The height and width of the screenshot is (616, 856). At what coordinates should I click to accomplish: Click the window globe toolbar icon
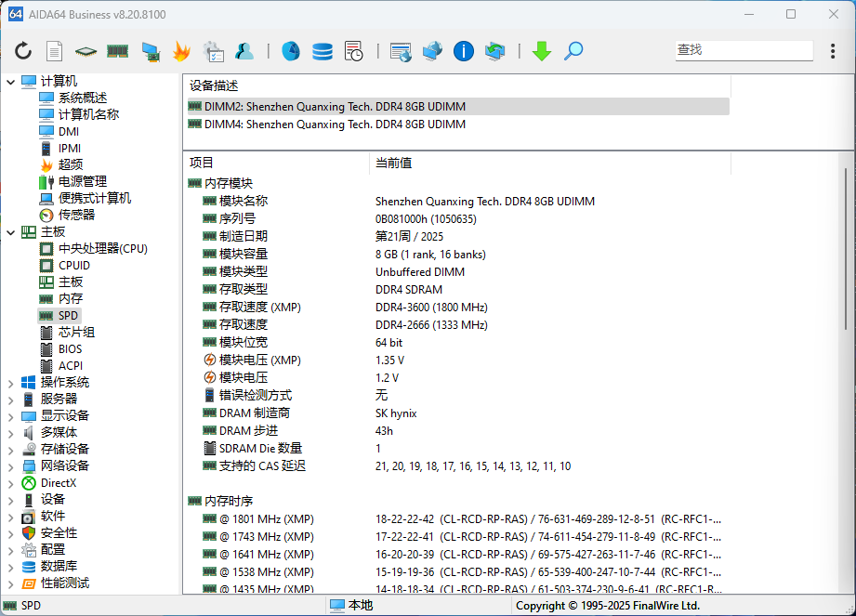pos(401,52)
